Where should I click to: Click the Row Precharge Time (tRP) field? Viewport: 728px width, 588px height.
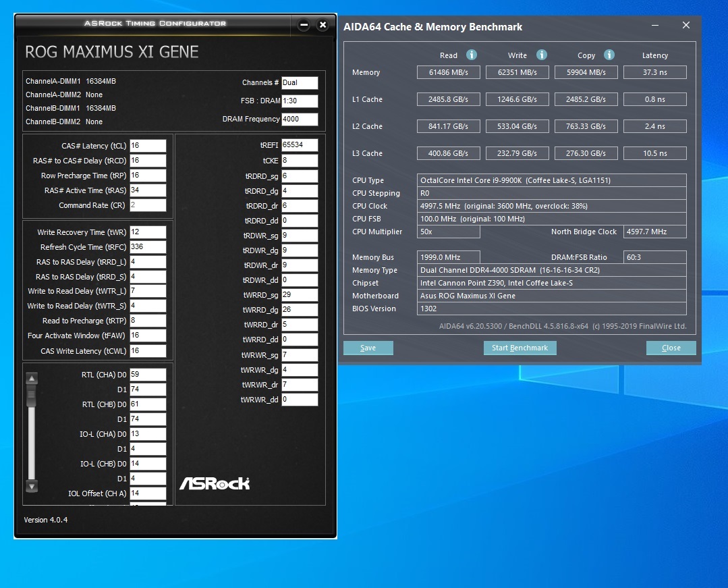tap(148, 176)
